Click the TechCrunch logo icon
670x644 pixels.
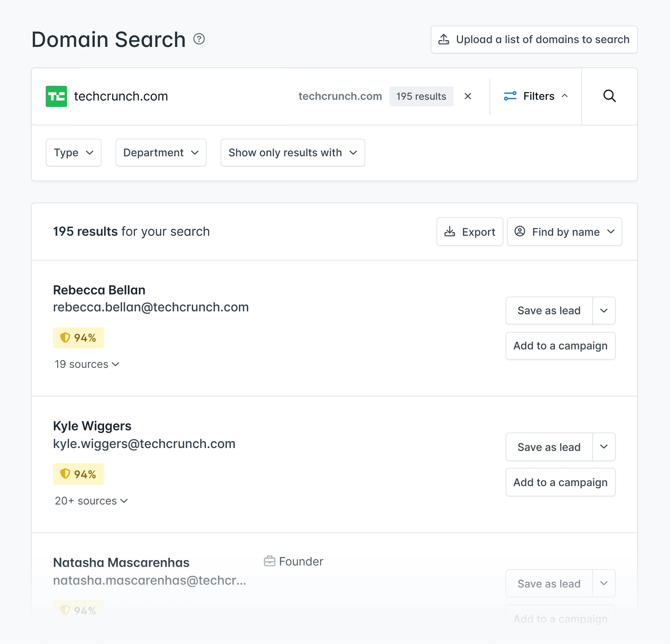(56, 96)
